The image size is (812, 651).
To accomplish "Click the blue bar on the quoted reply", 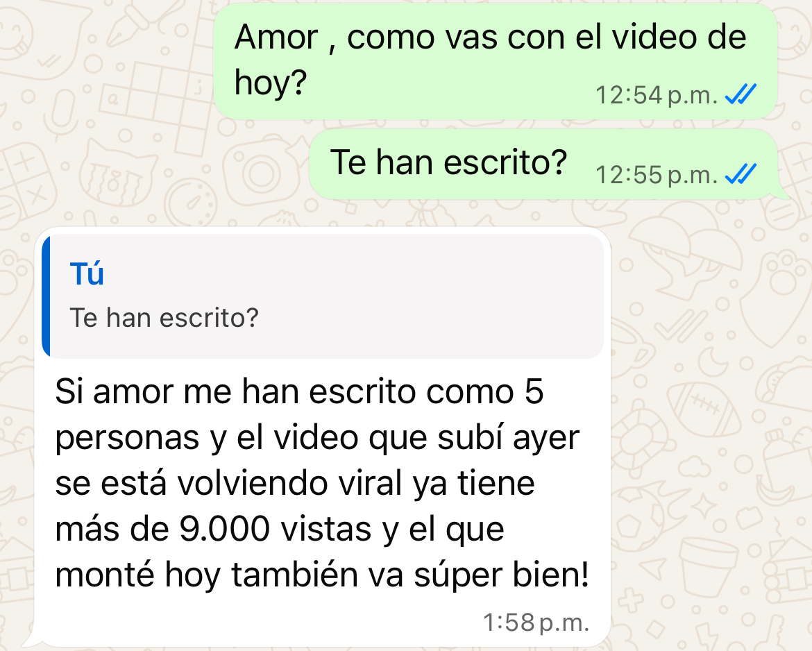I will (46, 296).
